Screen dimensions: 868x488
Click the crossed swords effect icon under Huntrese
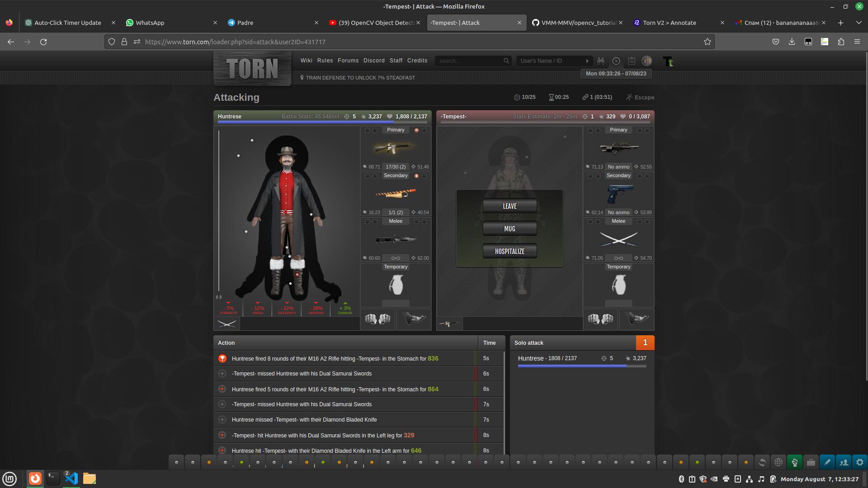click(227, 324)
